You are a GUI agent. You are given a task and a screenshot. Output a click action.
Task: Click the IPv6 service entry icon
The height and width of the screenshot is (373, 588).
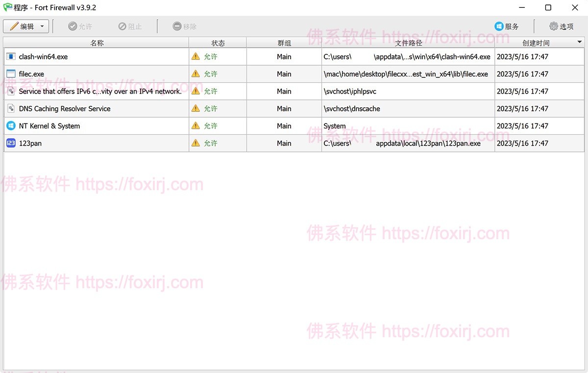(11, 91)
